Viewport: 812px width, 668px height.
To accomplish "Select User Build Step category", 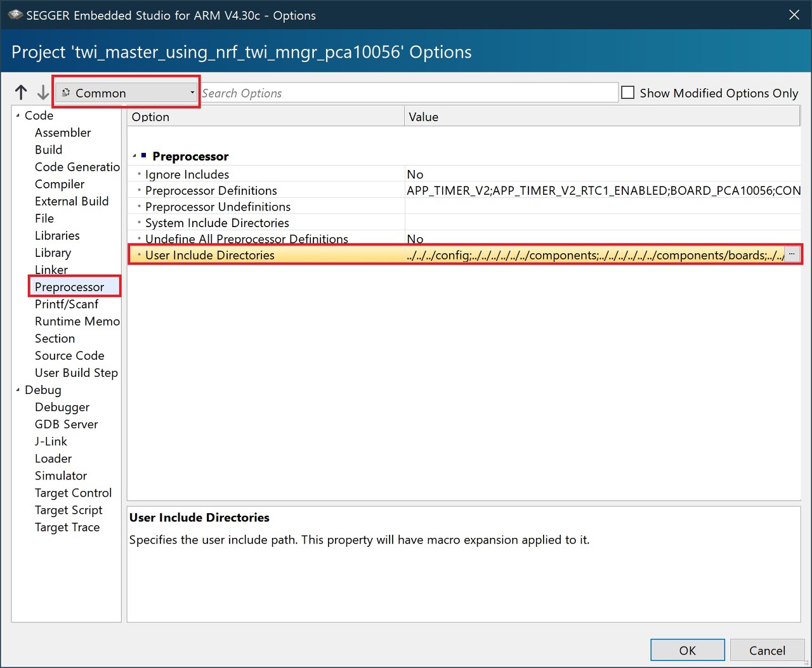I will click(76, 372).
